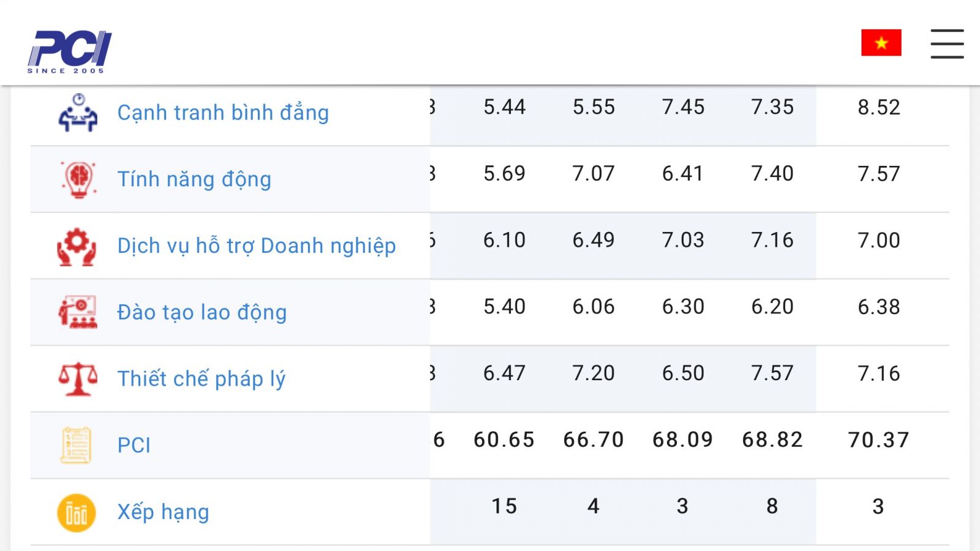This screenshot has width=980, height=551.
Task: Click the Dịch vụ hỗ trợ gear-hands icon
Action: [77, 247]
